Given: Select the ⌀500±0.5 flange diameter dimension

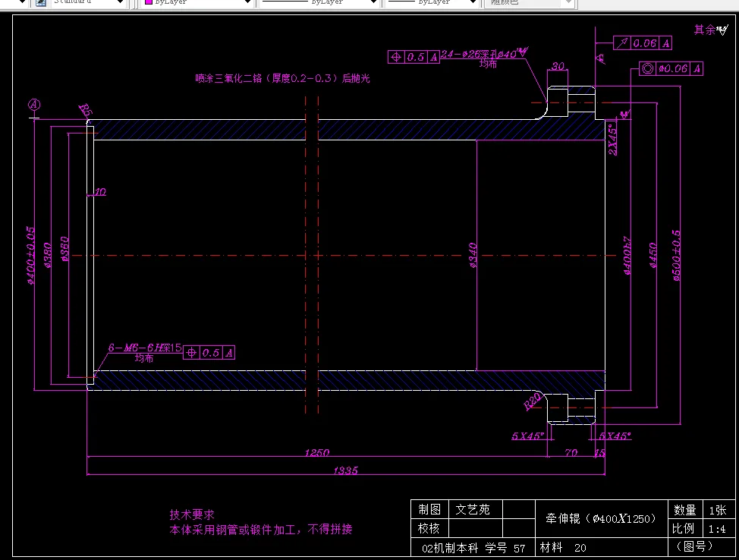Looking at the screenshot, I should [x=676, y=256].
